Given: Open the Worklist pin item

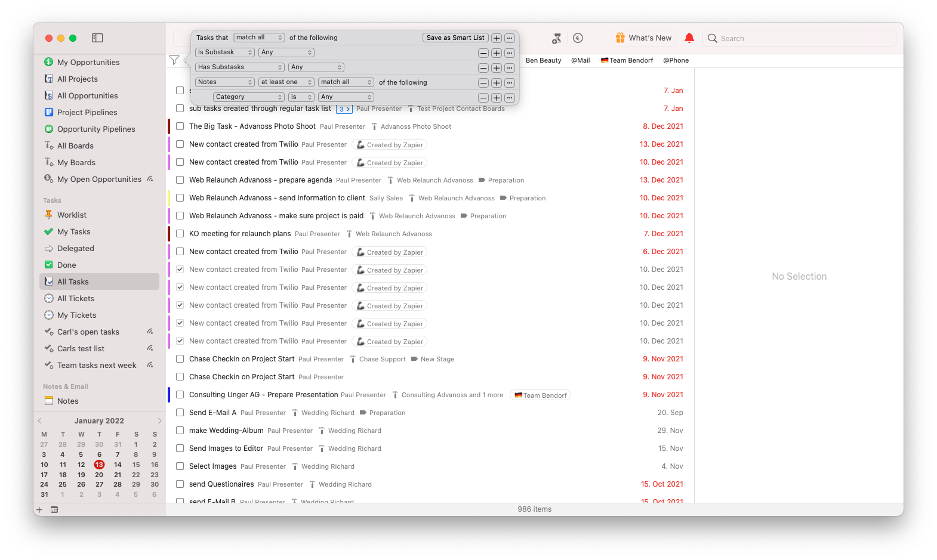Looking at the screenshot, I should point(72,215).
